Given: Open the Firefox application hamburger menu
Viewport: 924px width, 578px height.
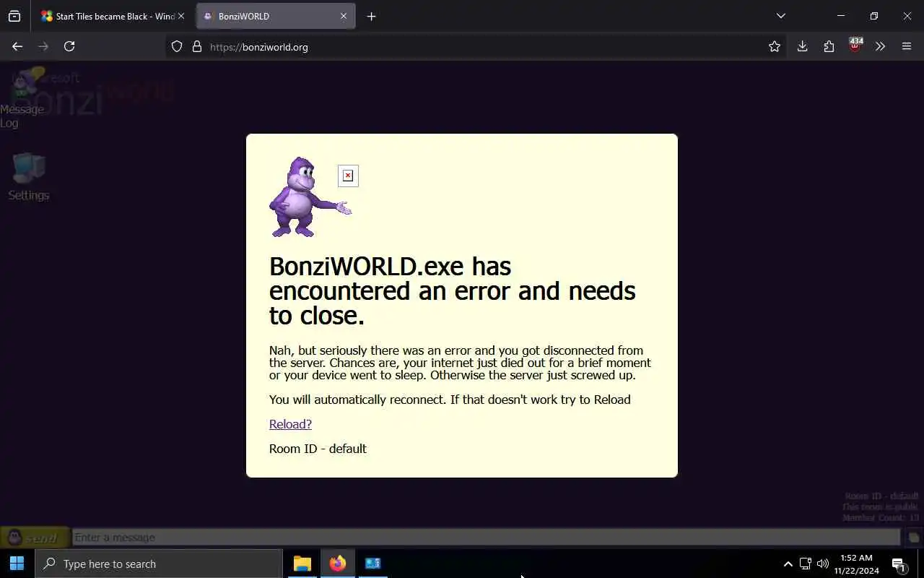Looking at the screenshot, I should [907, 46].
